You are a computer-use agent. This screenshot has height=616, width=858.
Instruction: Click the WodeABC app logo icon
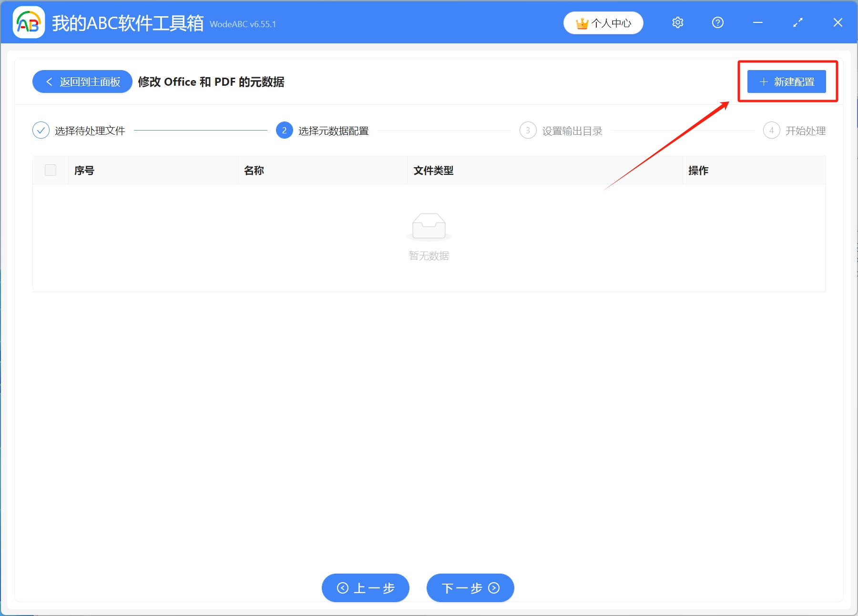tap(29, 22)
